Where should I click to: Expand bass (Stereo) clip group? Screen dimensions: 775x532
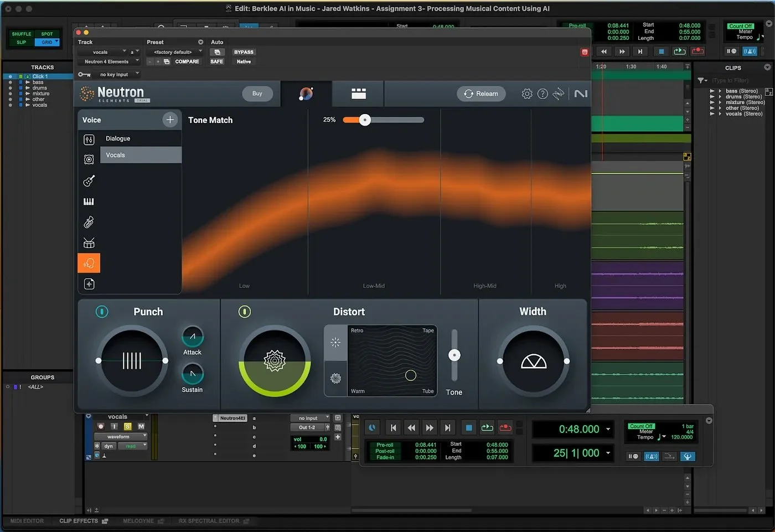tap(720, 91)
